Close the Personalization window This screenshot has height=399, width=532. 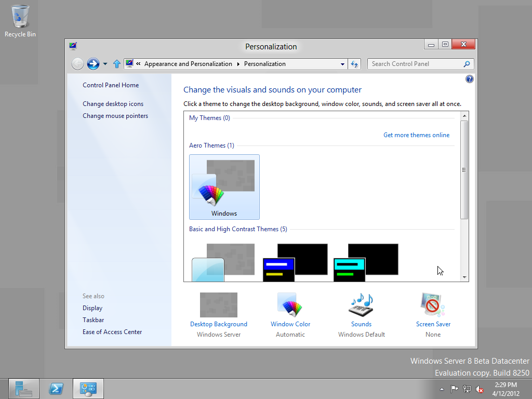(463, 45)
